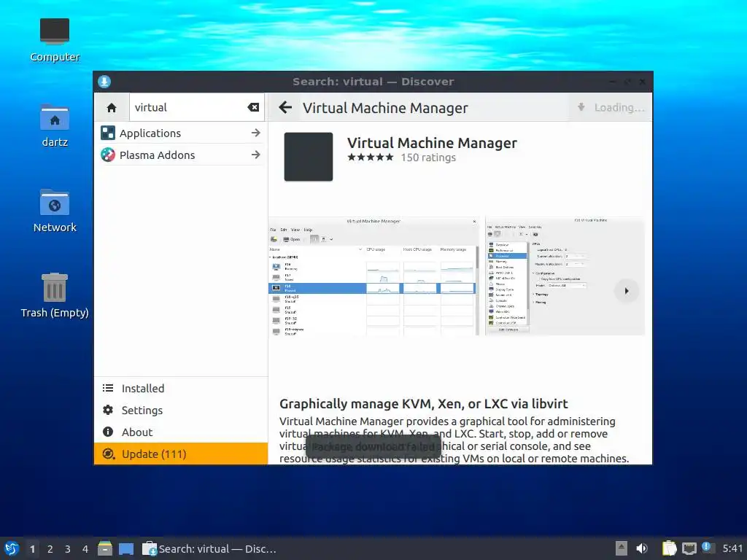Viewport: 747px width, 560px height.
Task: Open the Network desktop icon
Action: [x=55, y=211]
